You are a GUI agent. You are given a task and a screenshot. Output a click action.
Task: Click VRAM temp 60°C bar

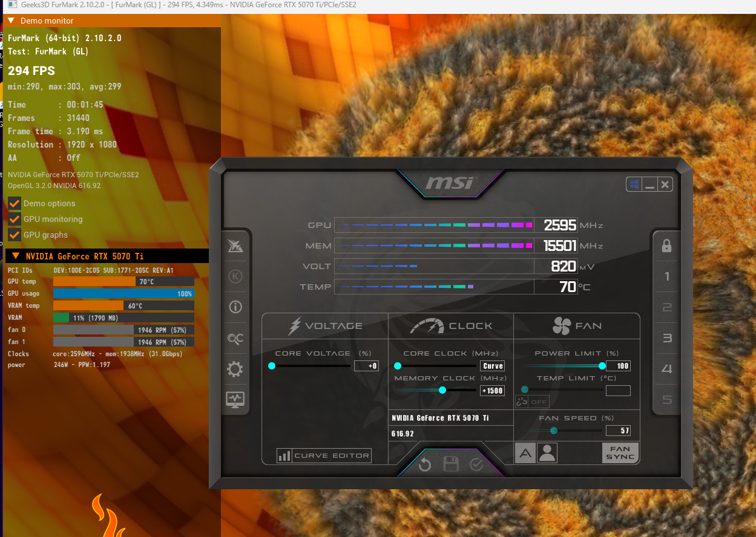(123, 305)
